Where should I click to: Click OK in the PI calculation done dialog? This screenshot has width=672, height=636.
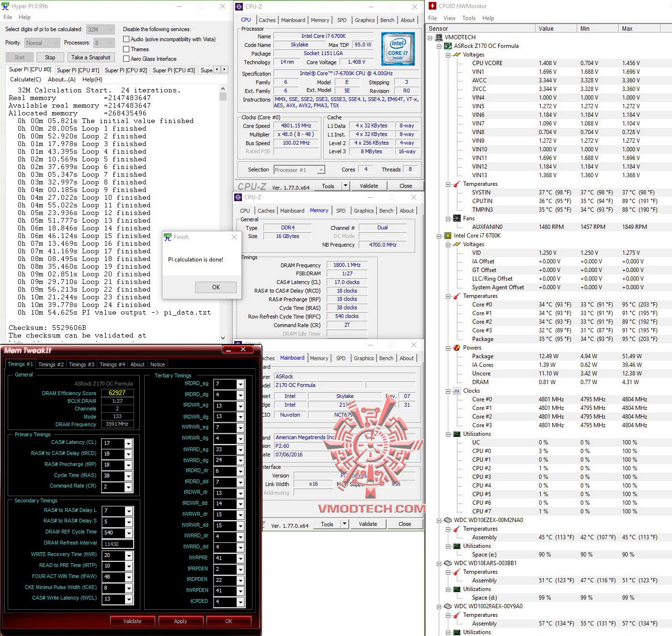click(x=216, y=287)
